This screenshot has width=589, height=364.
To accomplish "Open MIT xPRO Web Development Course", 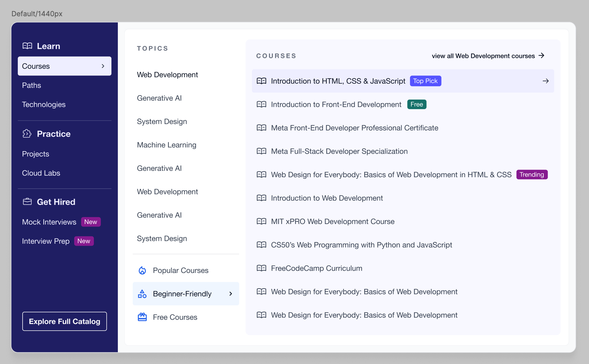I will pyautogui.click(x=333, y=221).
